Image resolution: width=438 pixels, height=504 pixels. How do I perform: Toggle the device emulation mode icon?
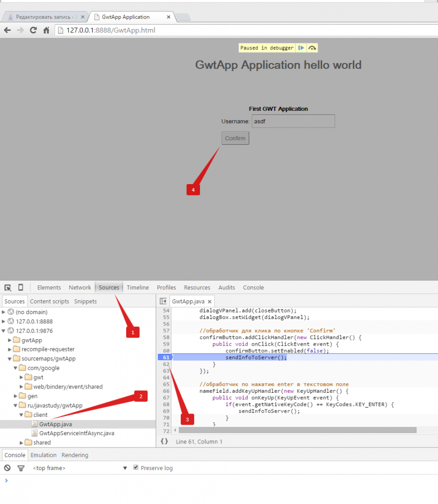tap(20, 287)
